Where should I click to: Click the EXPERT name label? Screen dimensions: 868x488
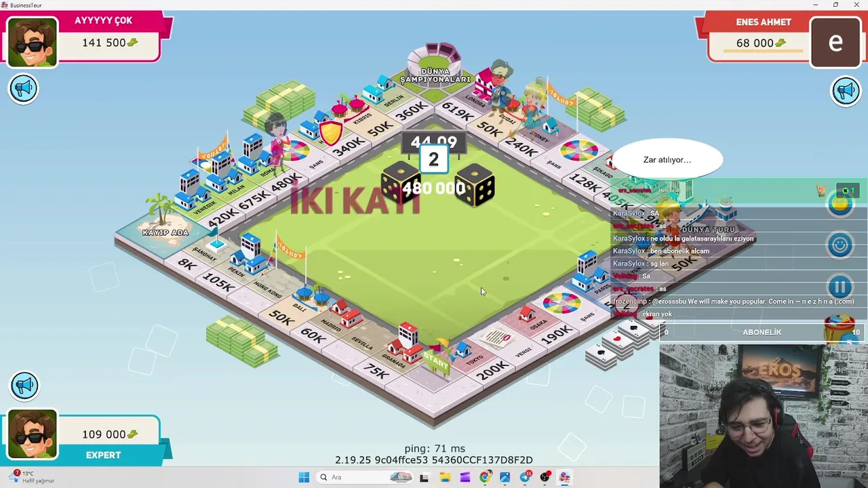point(103,455)
